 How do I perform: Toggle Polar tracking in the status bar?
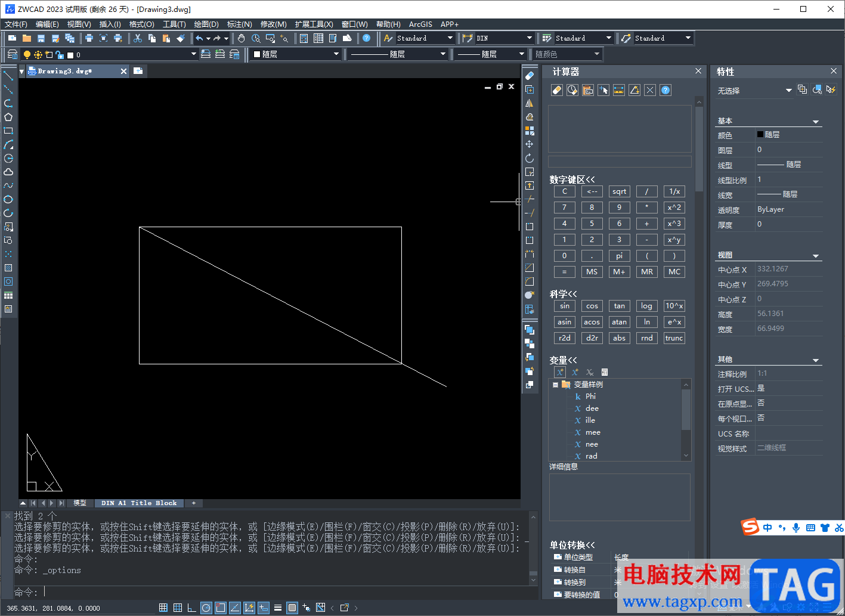[206, 608]
